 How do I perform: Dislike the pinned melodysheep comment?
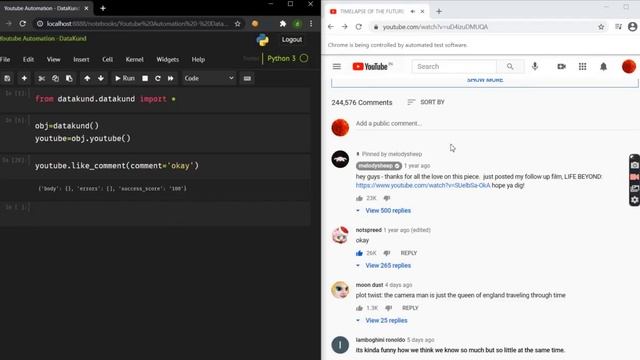click(x=387, y=198)
